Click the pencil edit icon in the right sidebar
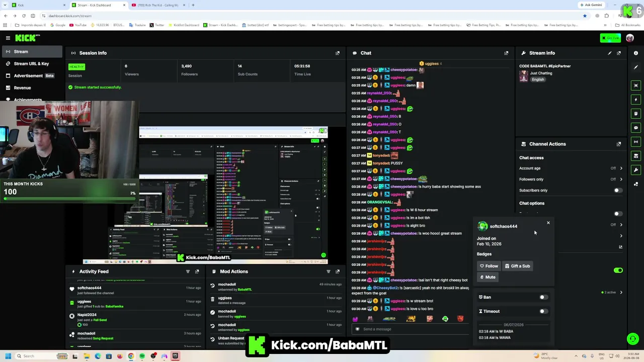Screen dimensions: 644x362 [636, 67]
